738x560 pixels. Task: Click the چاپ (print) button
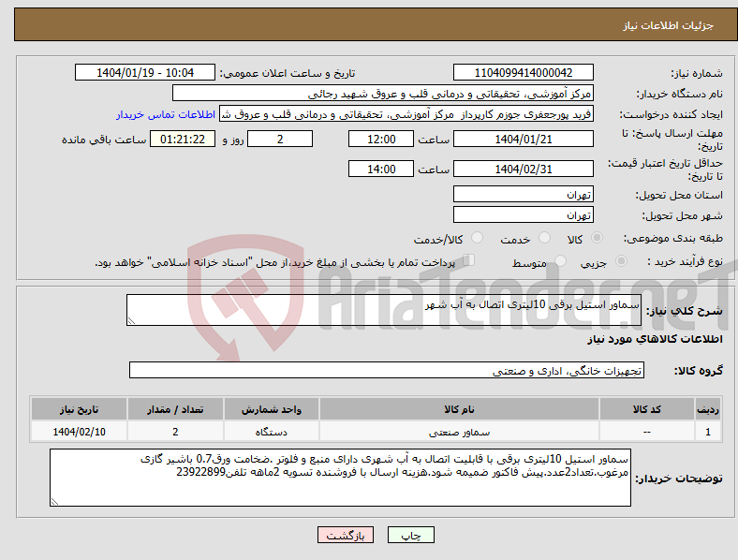tap(410, 535)
